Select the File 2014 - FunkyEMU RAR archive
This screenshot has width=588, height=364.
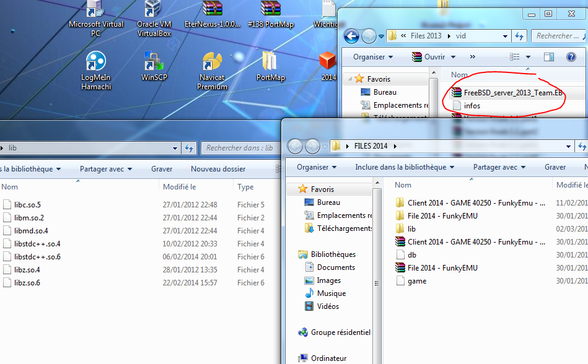[437, 268]
